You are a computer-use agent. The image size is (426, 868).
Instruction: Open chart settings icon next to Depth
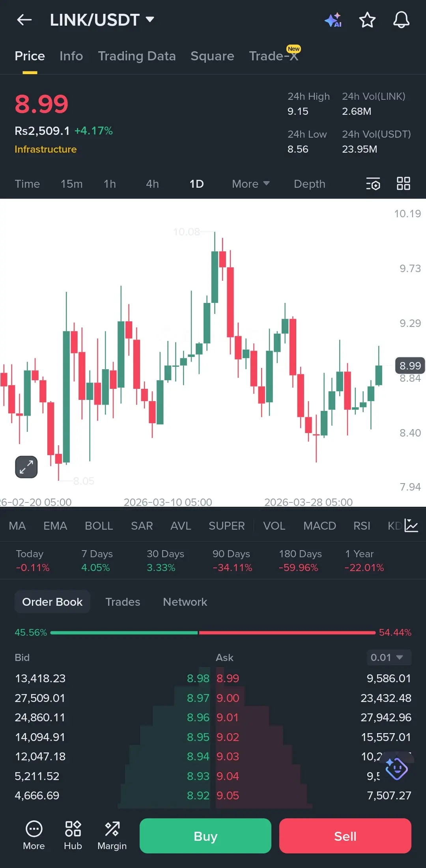373,184
